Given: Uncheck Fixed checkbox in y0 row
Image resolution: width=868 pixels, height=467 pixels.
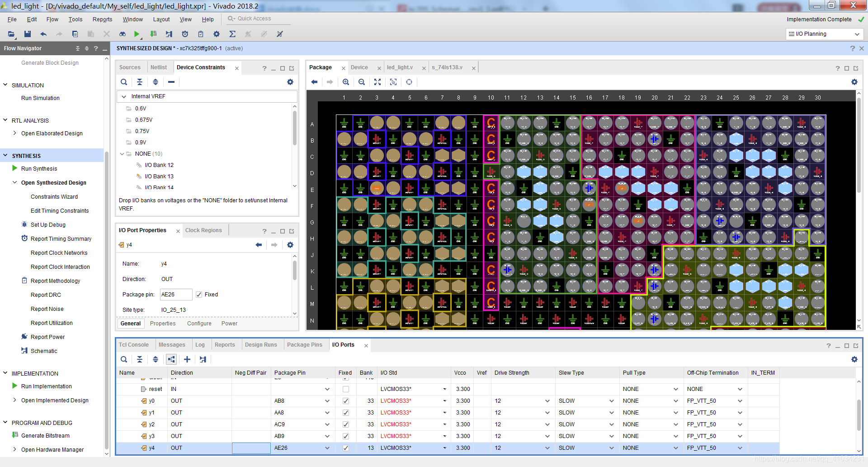Looking at the screenshot, I should (346, 401).
